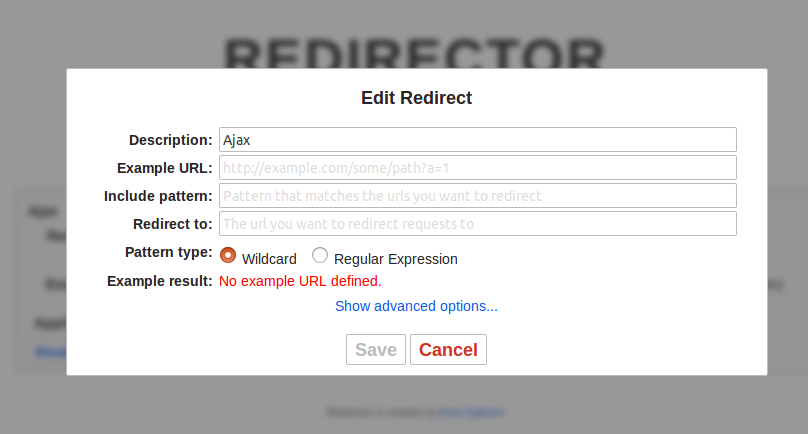Click the Description: label
The height and width of the screenshot is (434, 808).
coord(171,140)
